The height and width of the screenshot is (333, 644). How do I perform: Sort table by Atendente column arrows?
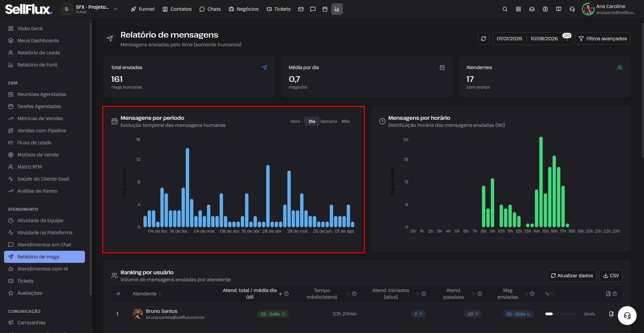click(160, 294)
